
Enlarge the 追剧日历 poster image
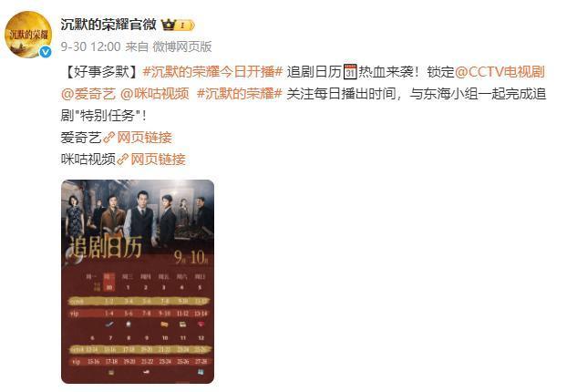click(138, 282)
